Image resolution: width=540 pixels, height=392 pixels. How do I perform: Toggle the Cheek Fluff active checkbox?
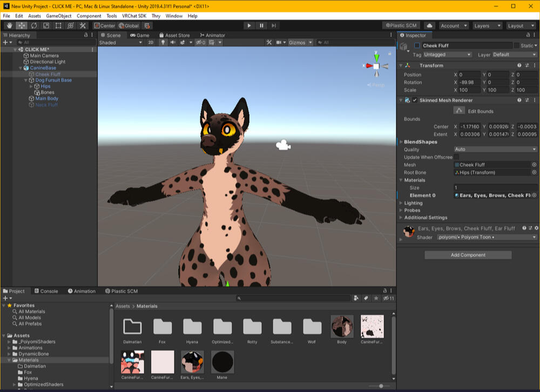417,46
